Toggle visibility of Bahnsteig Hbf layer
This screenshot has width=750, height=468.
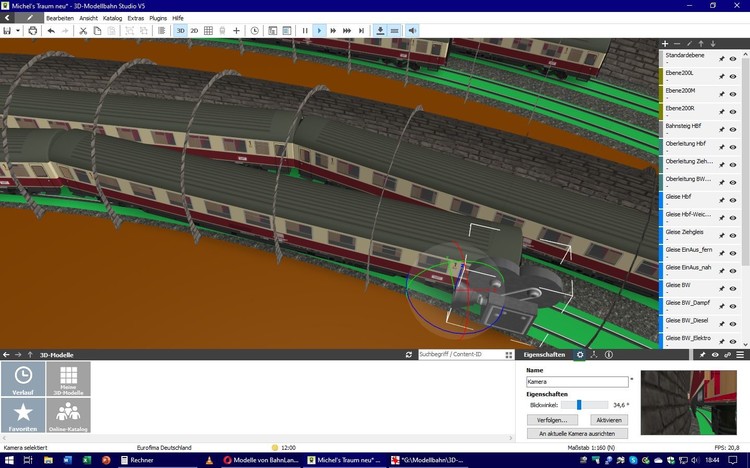[733, 130]
